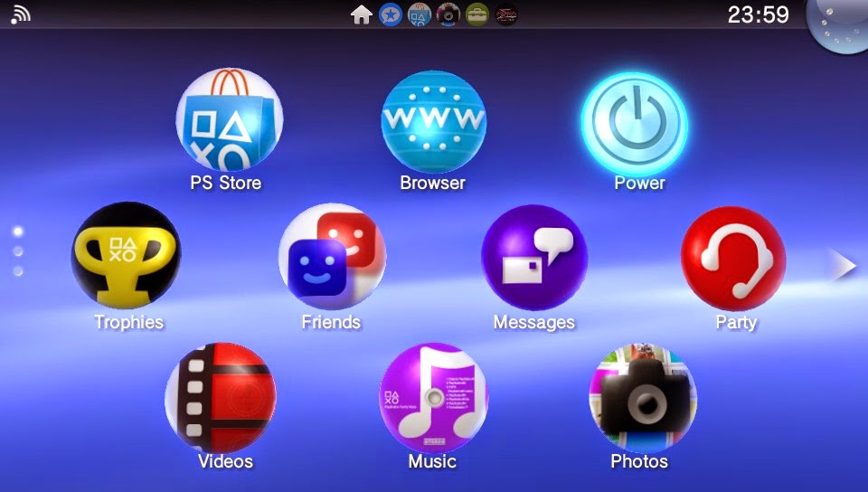Open the Videos app

pyautogui.click(x=221, y=397)
